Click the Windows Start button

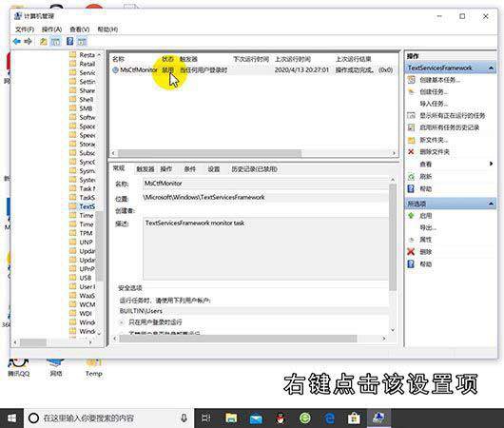(11, 418)
